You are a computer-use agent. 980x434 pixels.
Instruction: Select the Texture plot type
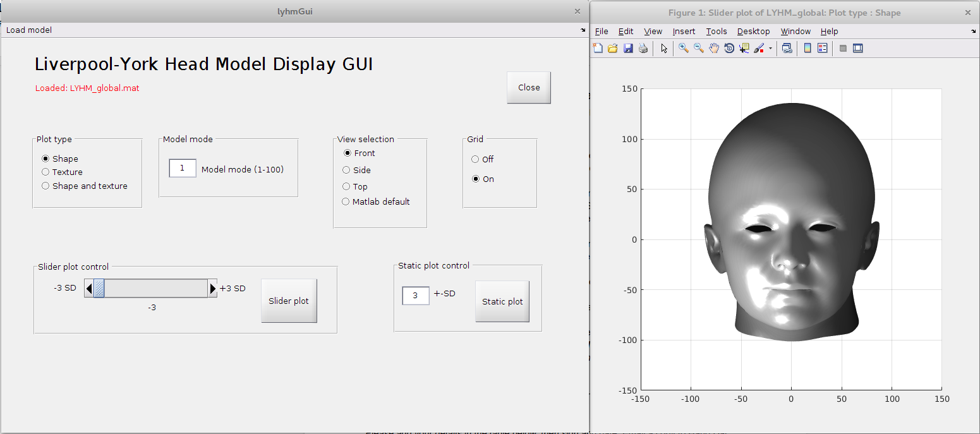[45, 172]
